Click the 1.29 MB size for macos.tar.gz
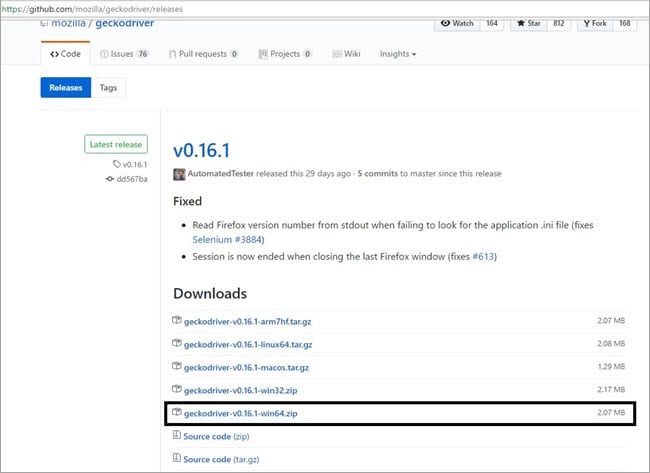Image resolution: width=650 pixels, height=473 pixels. click(611, 366)
